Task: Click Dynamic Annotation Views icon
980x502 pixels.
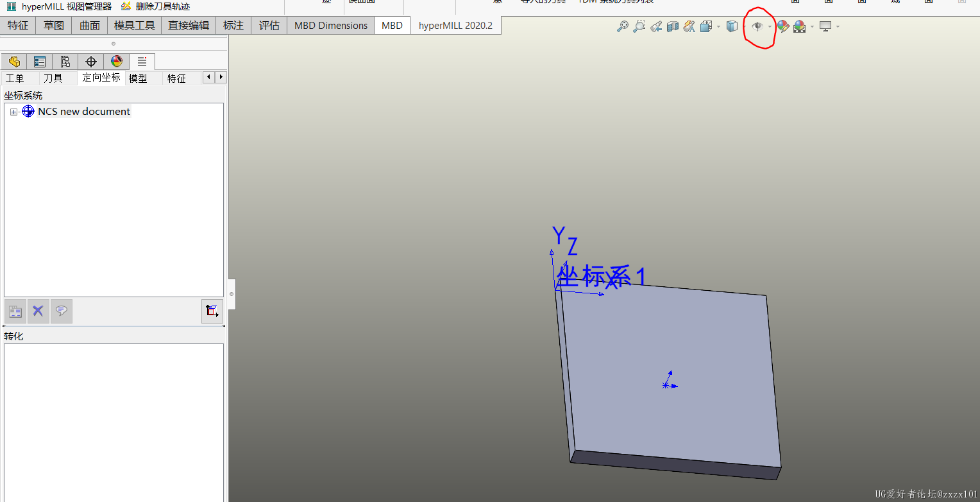Action: [x=689, y=26]
